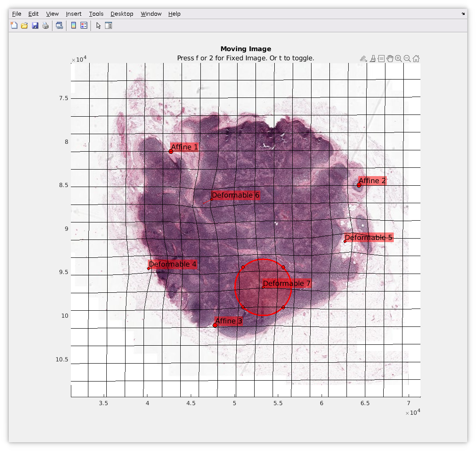Insert a colorbar using toolbar icon
Viewport: 476px width, 451px height.
73,25
